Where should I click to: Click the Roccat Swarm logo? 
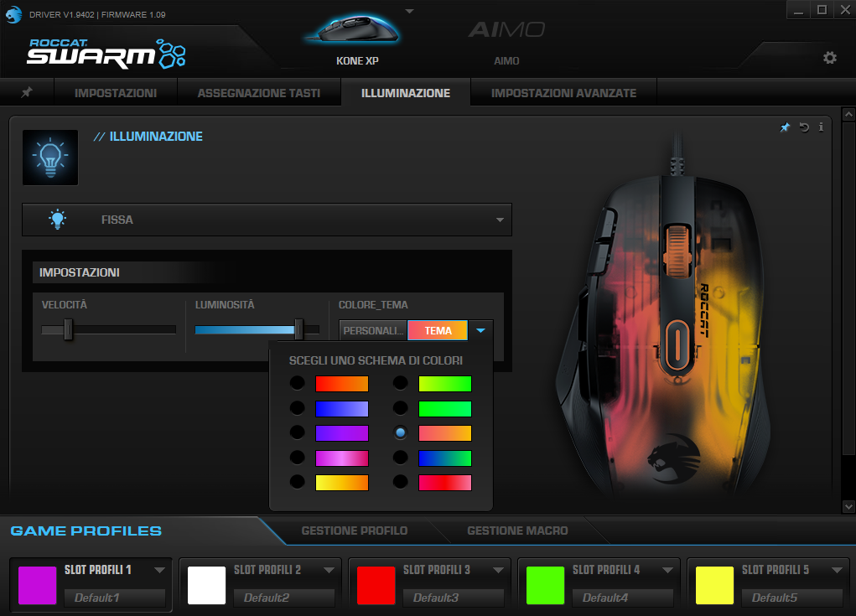(x=106, y=54)
